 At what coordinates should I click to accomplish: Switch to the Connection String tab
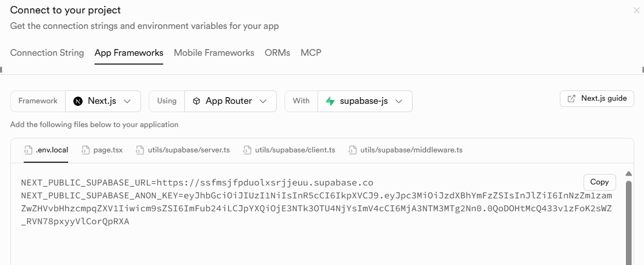[47, 53]
